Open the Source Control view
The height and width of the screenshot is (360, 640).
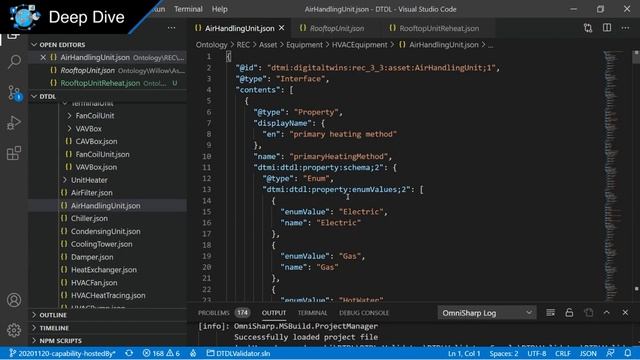click(14, 93)
